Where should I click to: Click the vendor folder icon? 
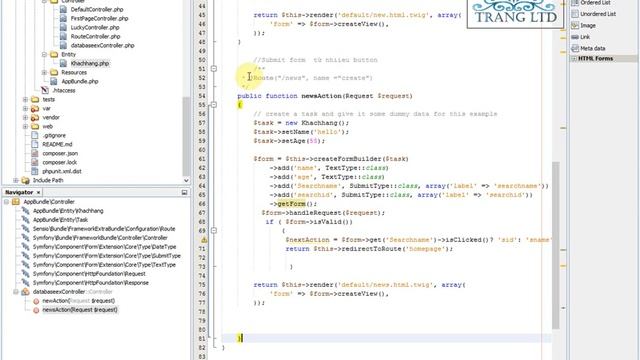tap(35, 117)
